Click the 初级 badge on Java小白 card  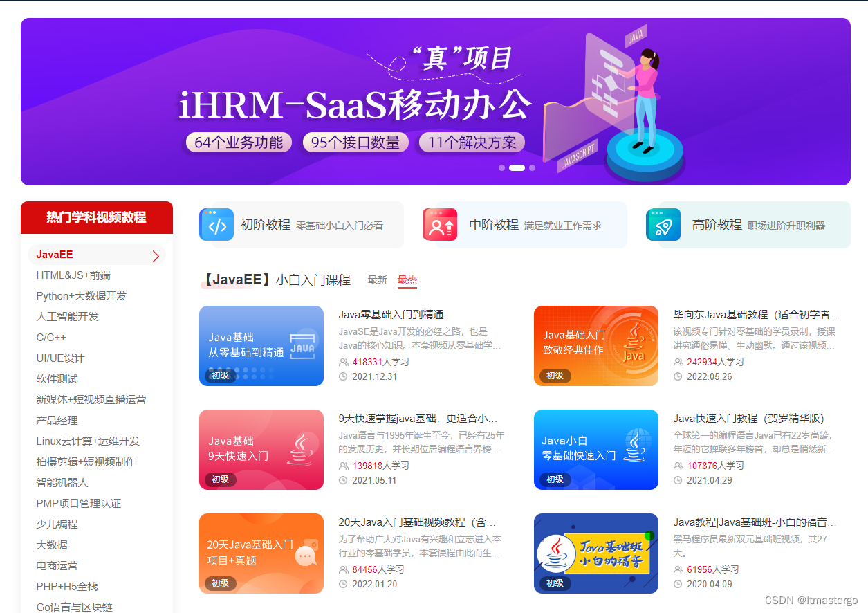pos(555,479)
